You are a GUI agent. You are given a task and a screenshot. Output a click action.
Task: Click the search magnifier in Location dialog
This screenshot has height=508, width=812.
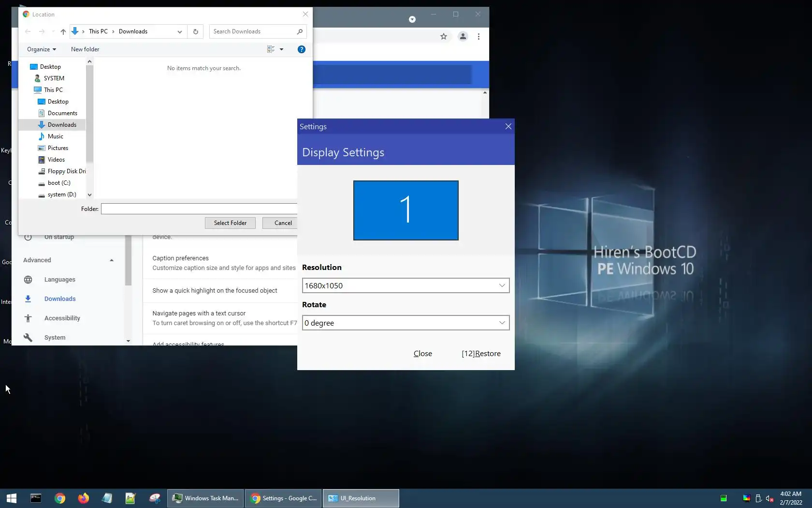pyautogui.click(x=300, y=31)
